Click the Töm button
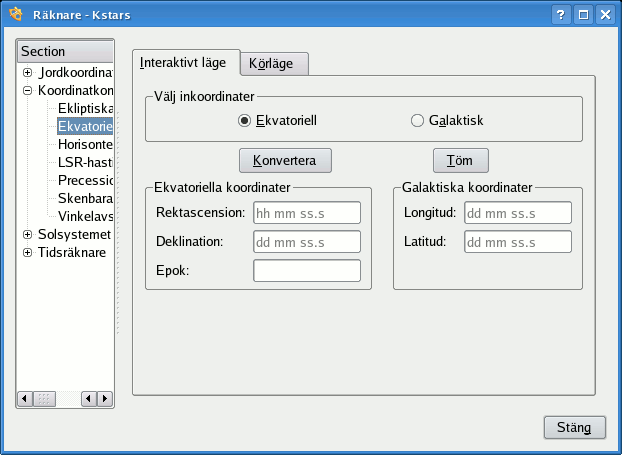The image size is (622, 455). tap(460, 160)
